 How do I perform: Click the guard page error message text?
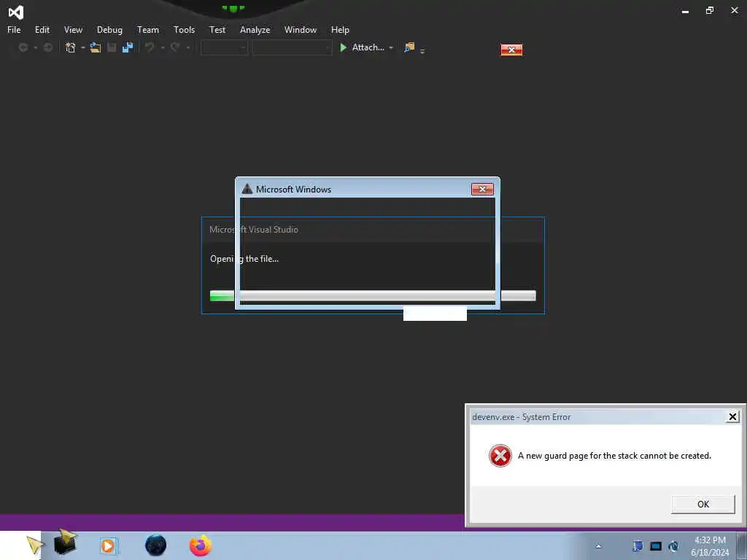(x=614, y=456)
